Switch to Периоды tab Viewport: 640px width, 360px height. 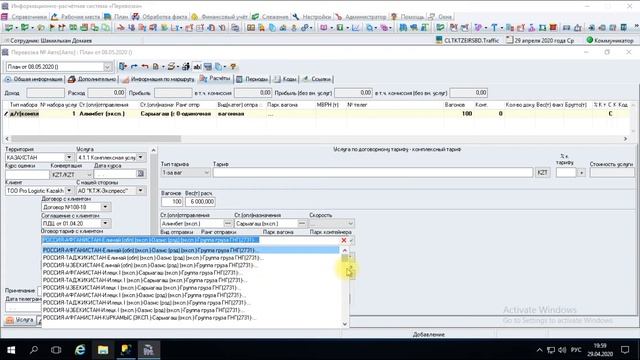253,79
